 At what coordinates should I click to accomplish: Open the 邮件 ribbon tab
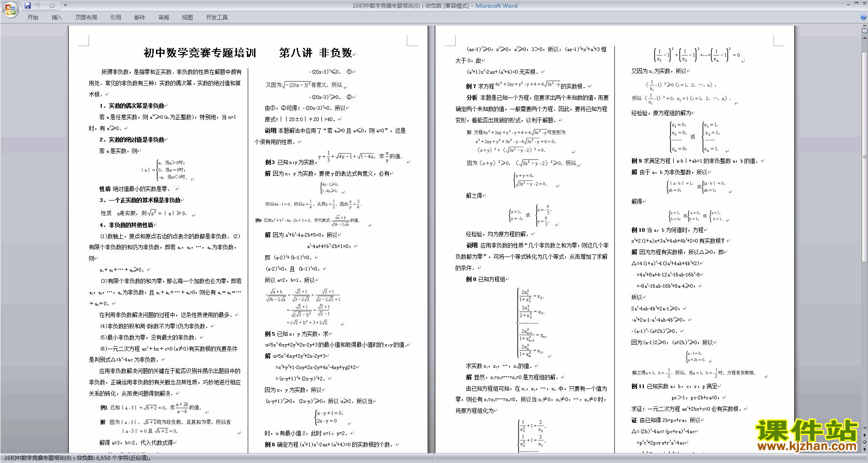[x=140, y=18]
